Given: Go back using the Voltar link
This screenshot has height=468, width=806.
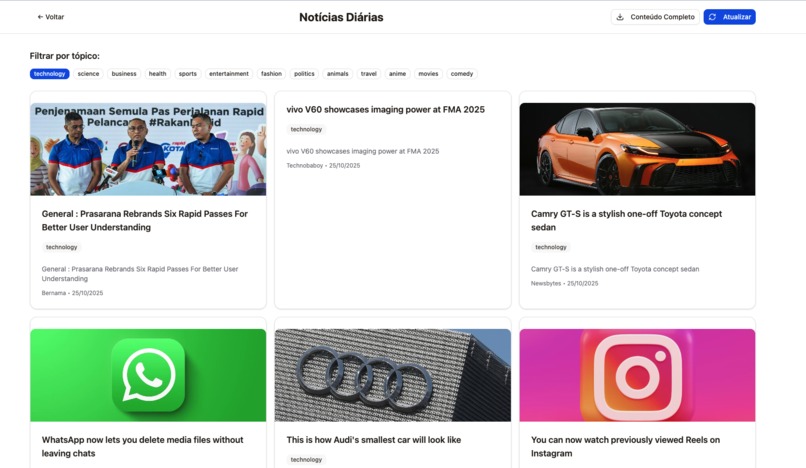Looking at the screenshot, I should coord(50,17).
